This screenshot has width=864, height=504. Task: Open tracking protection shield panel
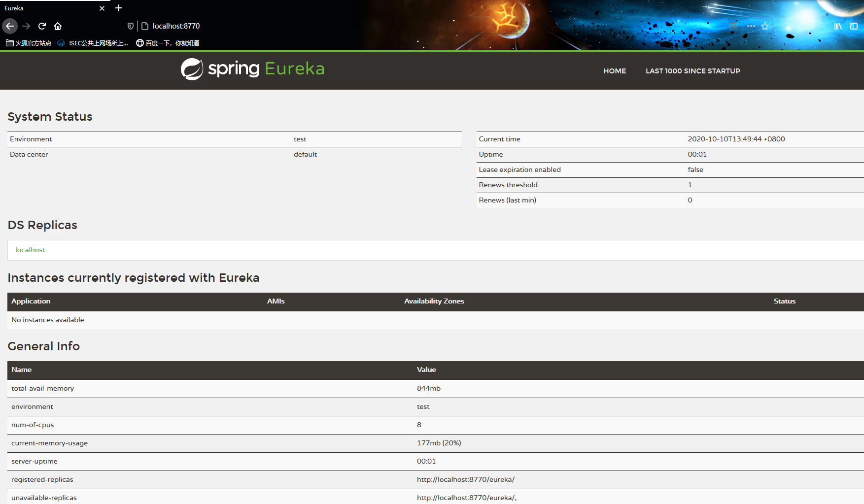tap(131, 26)
